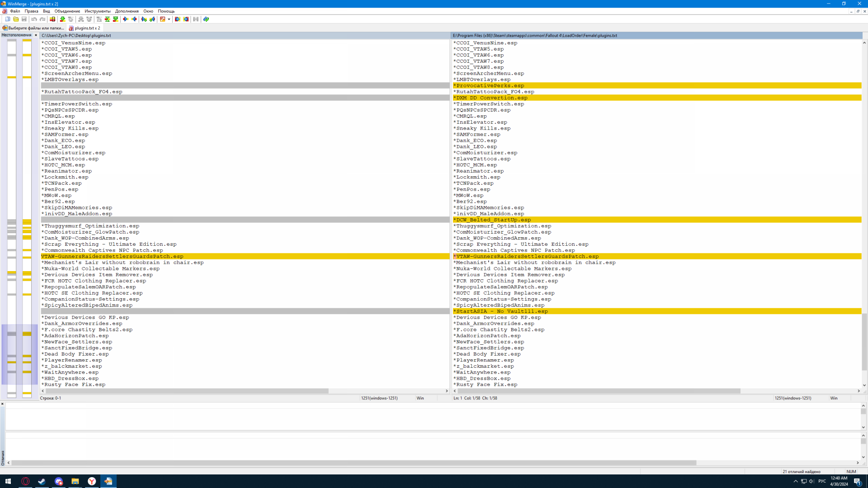868x488 pixels.
Task: Open the Инструменты menu
Action: coord(97,11)
